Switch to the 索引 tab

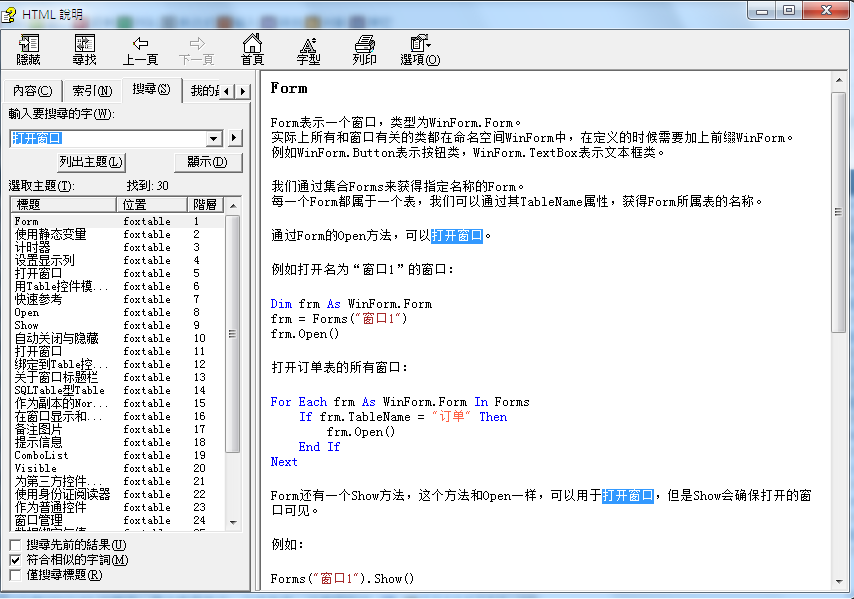point(91,91)
